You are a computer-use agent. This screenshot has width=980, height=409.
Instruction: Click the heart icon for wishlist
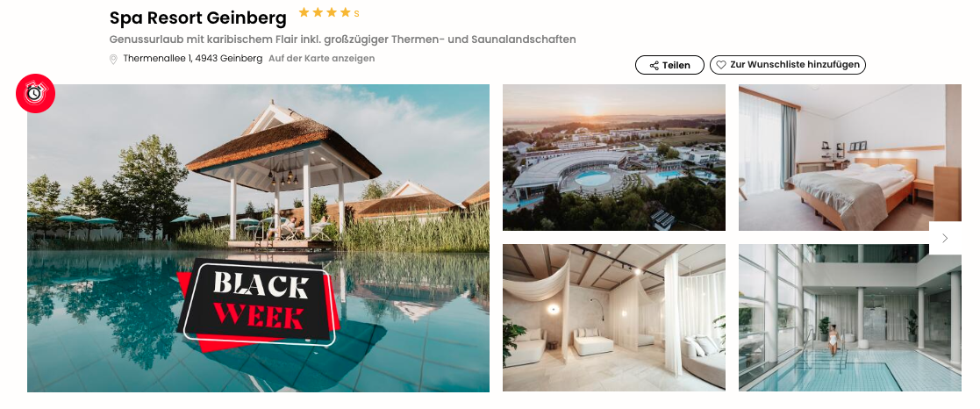(720, 64)
